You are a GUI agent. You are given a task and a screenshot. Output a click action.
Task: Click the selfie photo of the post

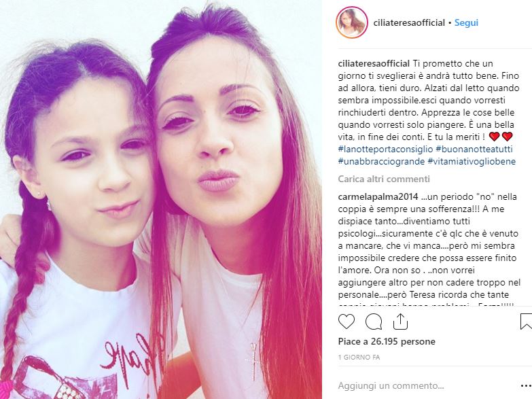161,200
